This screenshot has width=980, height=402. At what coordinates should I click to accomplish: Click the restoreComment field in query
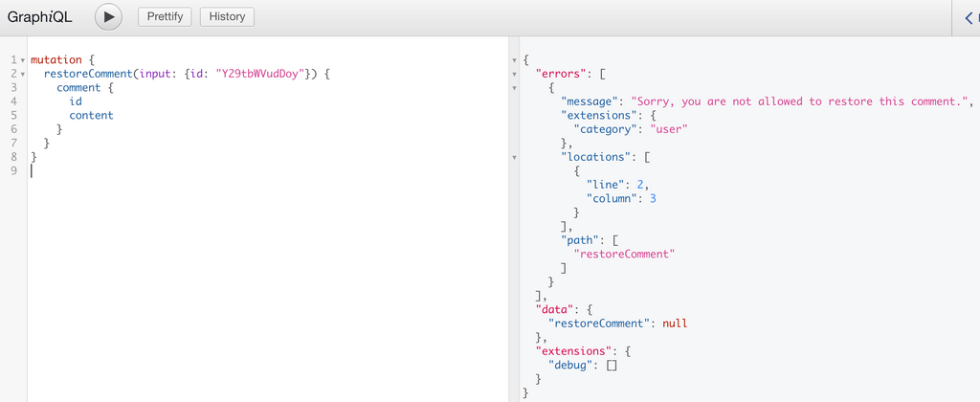click(88, 74)
